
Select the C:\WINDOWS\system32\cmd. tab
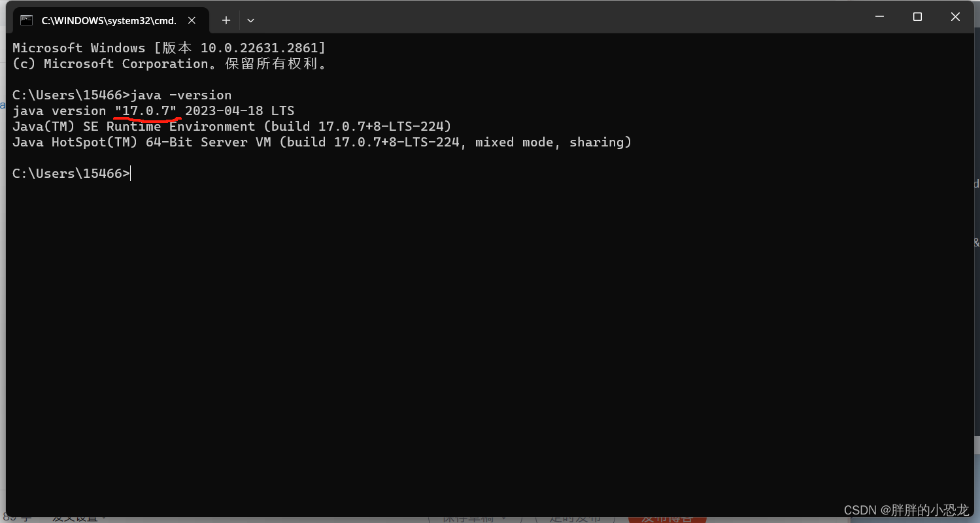pos(108,20)
